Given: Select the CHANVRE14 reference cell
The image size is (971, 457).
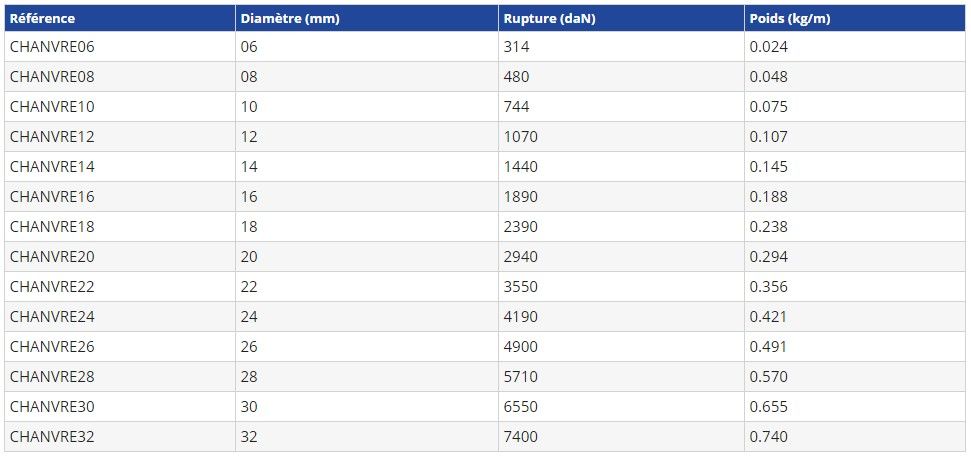Looking at the screenshot, I should pyautogui.click(x=52, y=167).
